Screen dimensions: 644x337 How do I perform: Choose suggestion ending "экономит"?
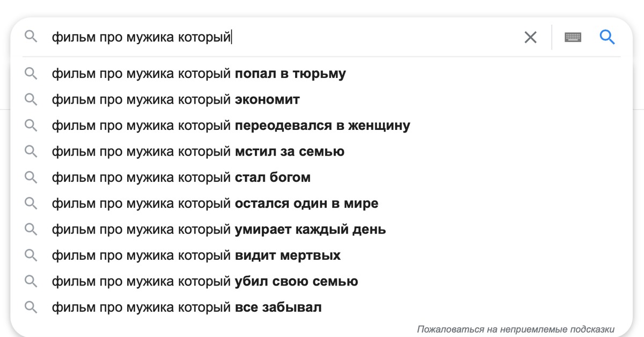[175, 100]
